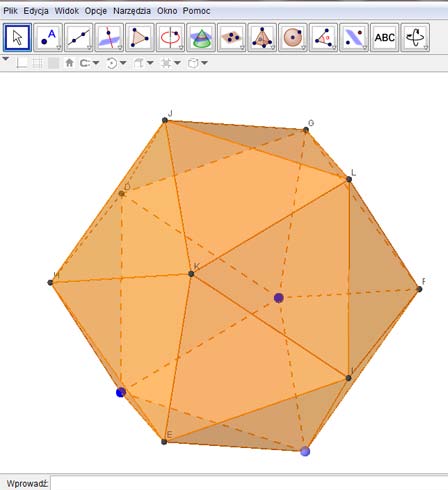Select the purple point inside the icosahedron

(279, 298)
